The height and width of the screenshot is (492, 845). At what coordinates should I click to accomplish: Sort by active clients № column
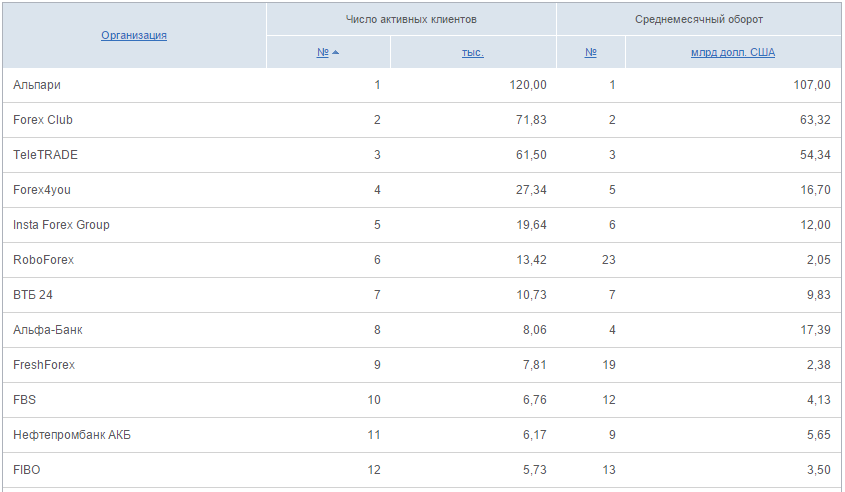point(322,52)
